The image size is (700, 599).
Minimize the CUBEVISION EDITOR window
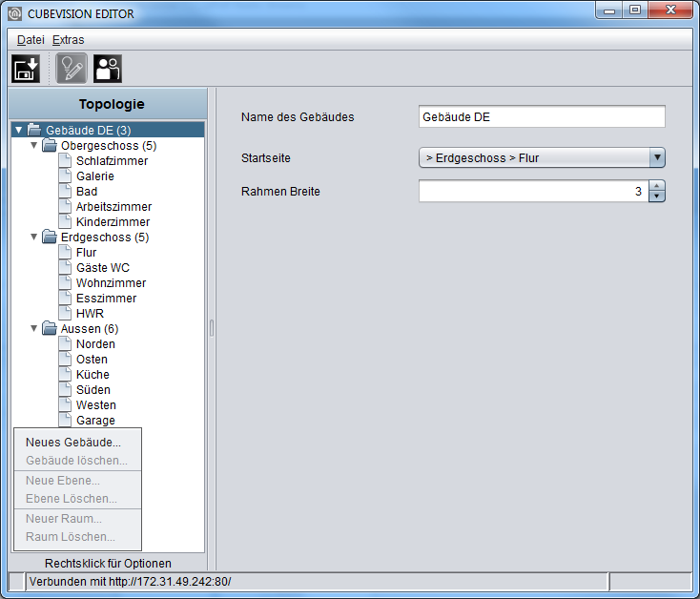pos(609,10)
